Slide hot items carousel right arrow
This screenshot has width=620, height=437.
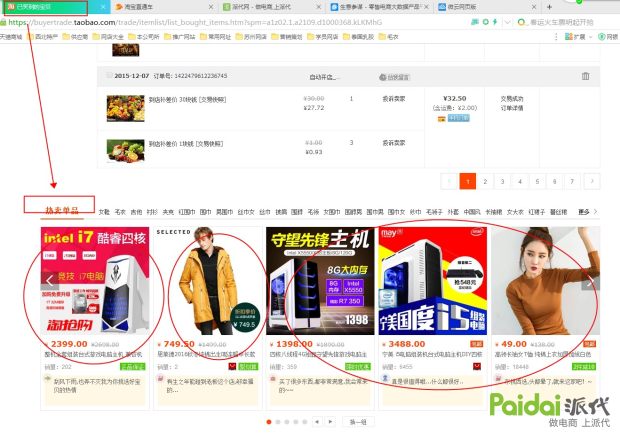point(590,281)
